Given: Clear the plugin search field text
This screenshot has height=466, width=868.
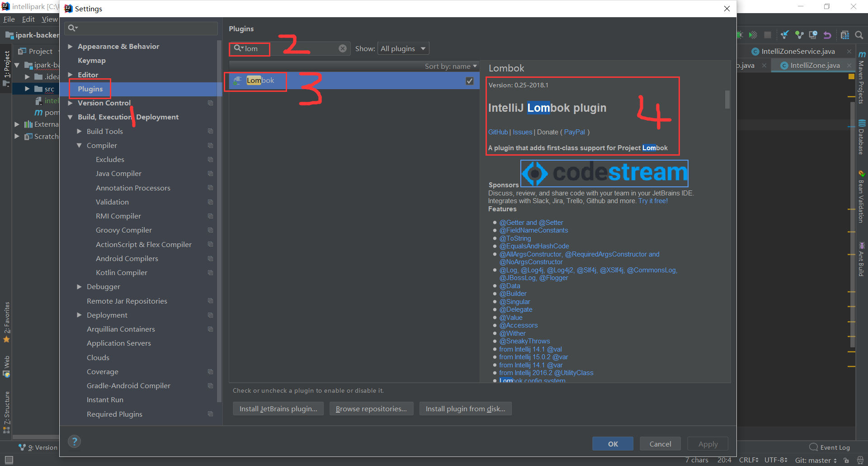Looking at the screenshot, I should (x=343, y=48).
